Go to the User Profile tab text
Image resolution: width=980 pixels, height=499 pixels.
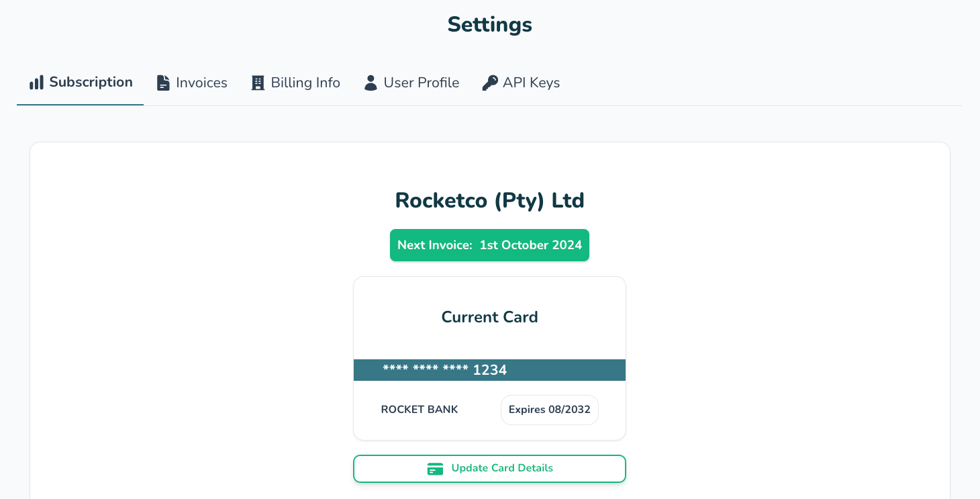422,83
